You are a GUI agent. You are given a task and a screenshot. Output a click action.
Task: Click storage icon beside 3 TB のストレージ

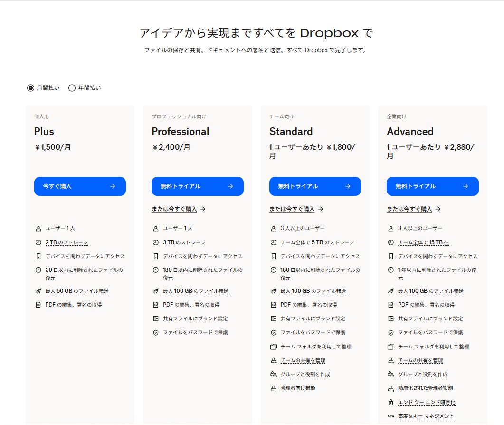[x=156, y=242]
